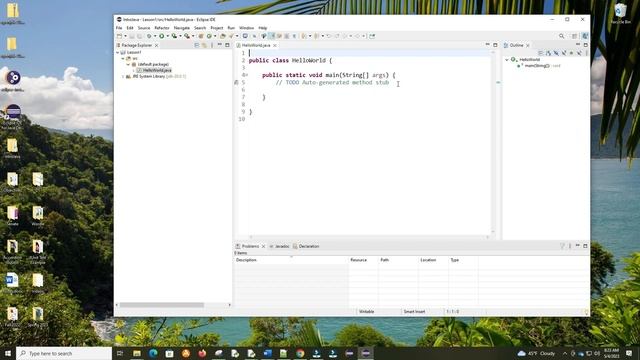This screenshot has width=640, height=360.
Task: Click the Writable status bar field
Action: point(367,311)
